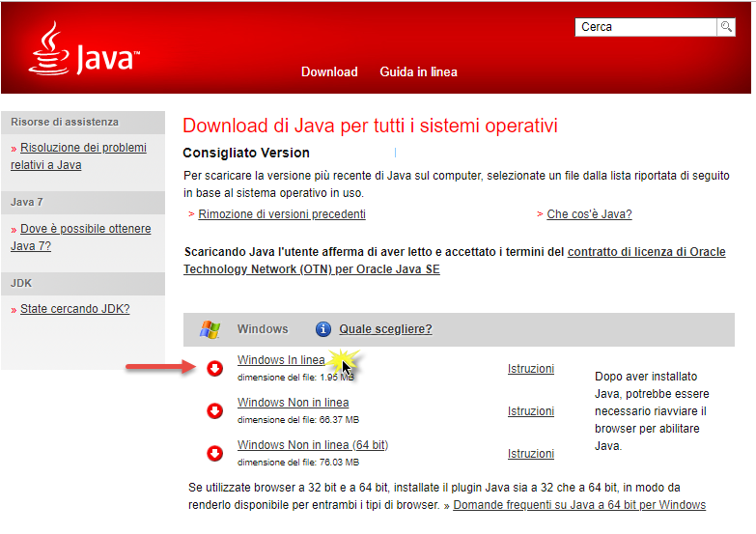The image size is (756, 534).
Task: Download Windows Non in linea installer link
Action: point(293,403)
